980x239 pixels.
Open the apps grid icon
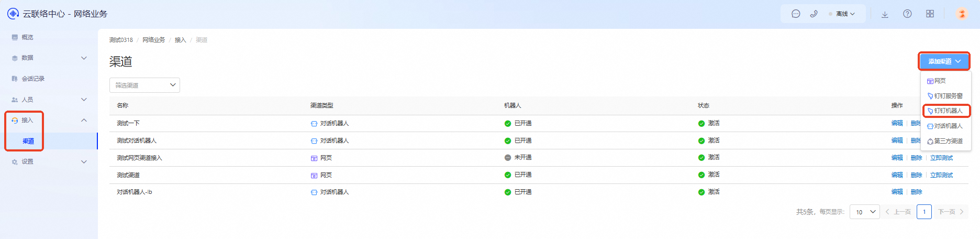930,14
